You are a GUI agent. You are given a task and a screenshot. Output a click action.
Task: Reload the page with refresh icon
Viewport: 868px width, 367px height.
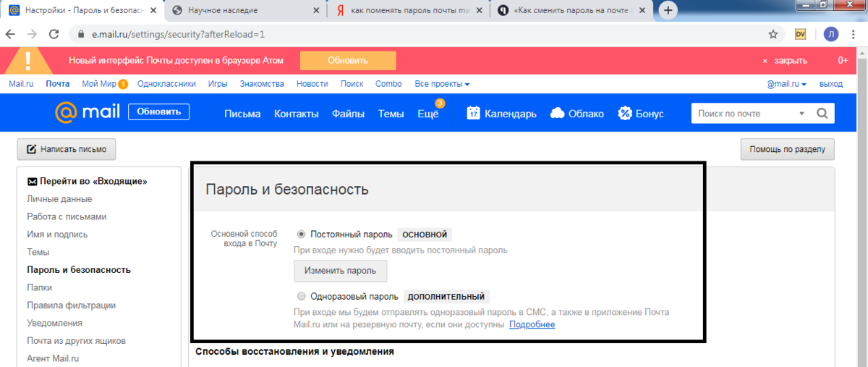(54, 34)
